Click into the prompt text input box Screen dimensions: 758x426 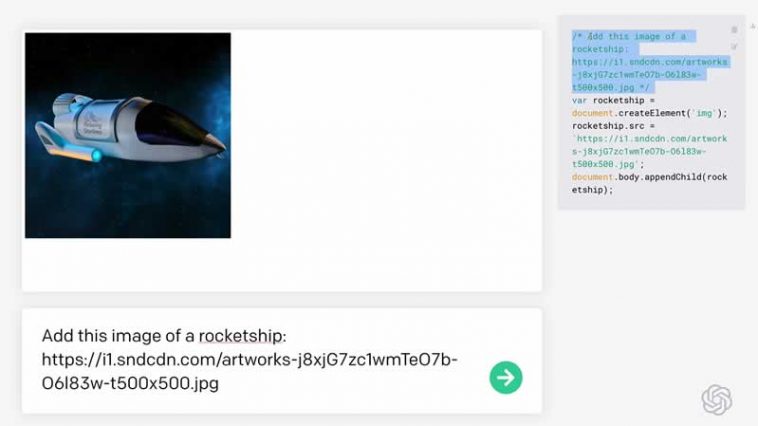click(282, 361)
